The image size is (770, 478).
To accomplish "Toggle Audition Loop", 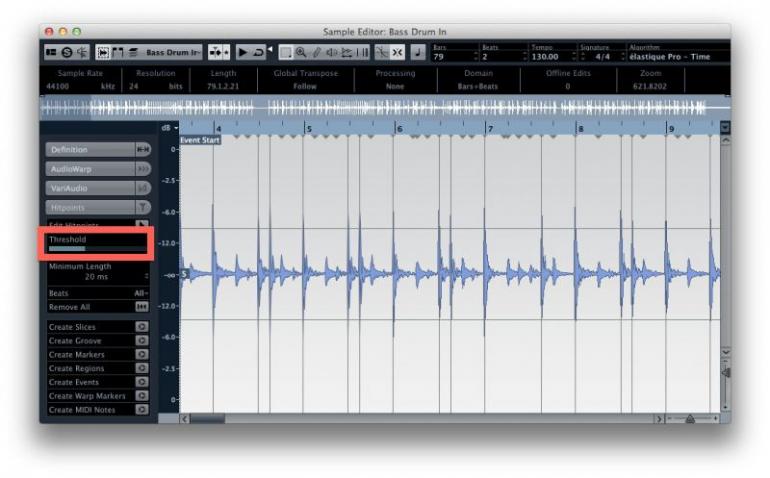I will tap(258, 52).
